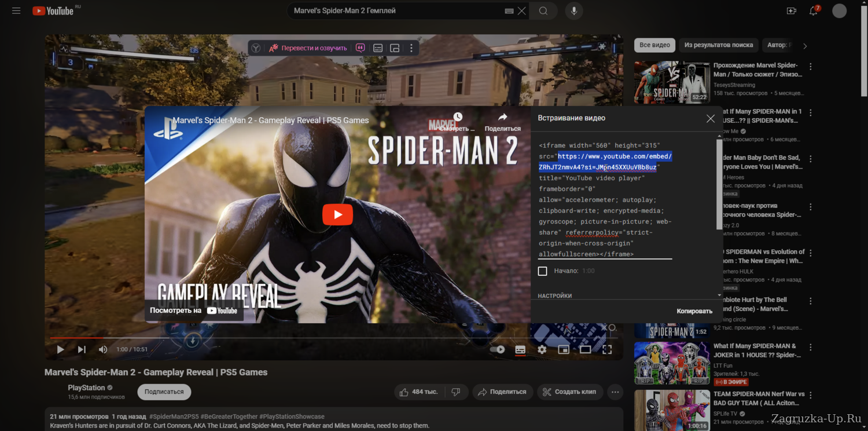Screen dimensions: 868x431
Task: Mute the video volume
Action: [103, 349]
